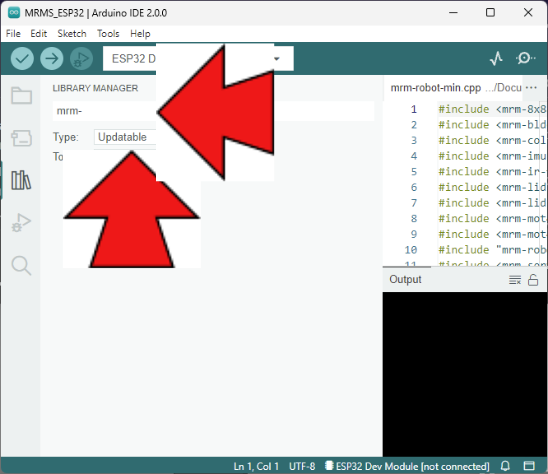Image resolution: width=548 pixels, height=474 pixels.
Task: Select the Library Manager books icon
Action: [21, 180]
